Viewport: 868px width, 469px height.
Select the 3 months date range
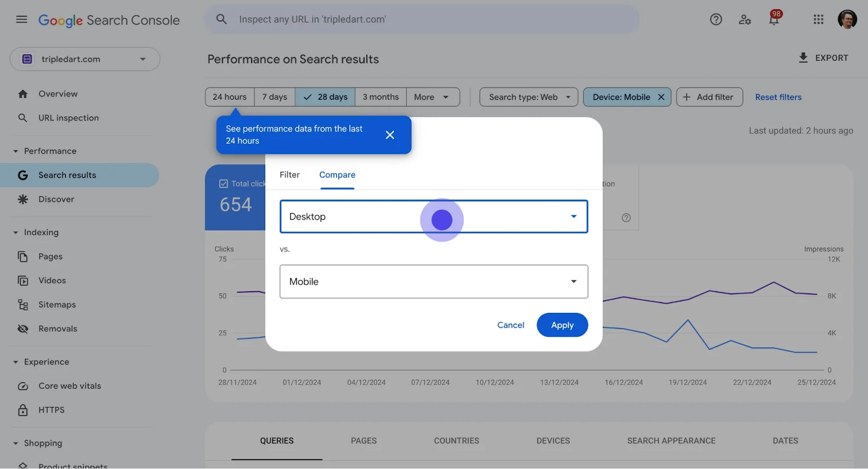381,97
